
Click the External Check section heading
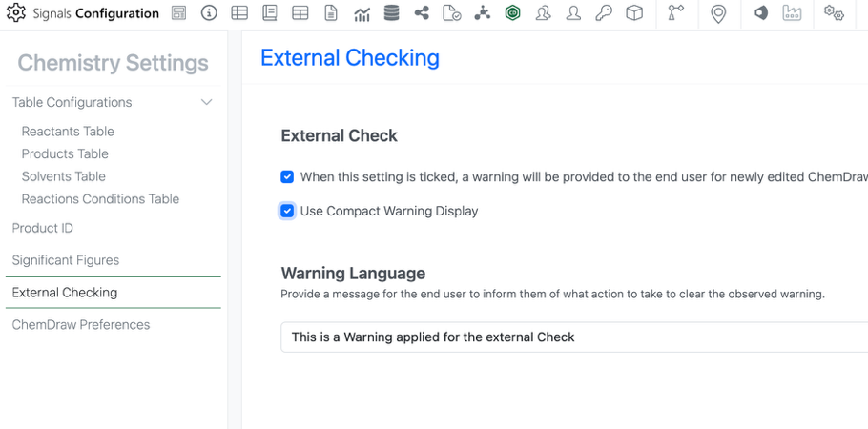click(x=339, y=135)
